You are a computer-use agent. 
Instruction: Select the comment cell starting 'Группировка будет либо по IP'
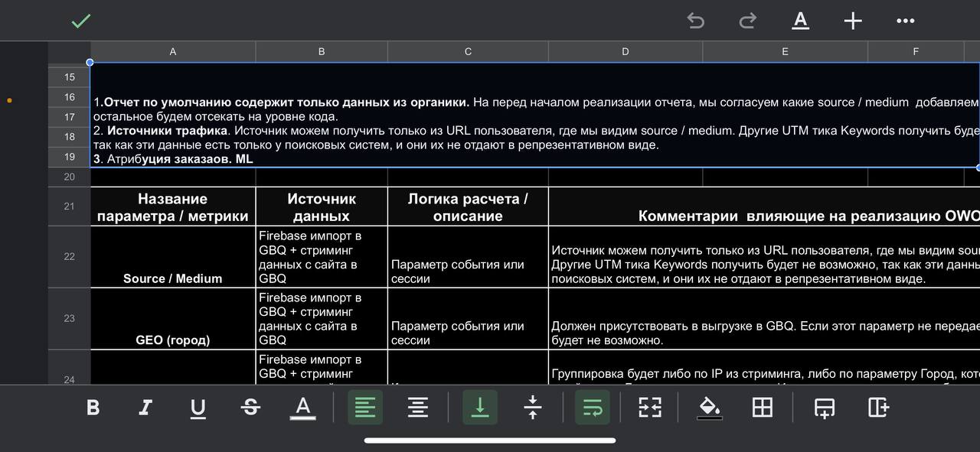tap(764, 367)
